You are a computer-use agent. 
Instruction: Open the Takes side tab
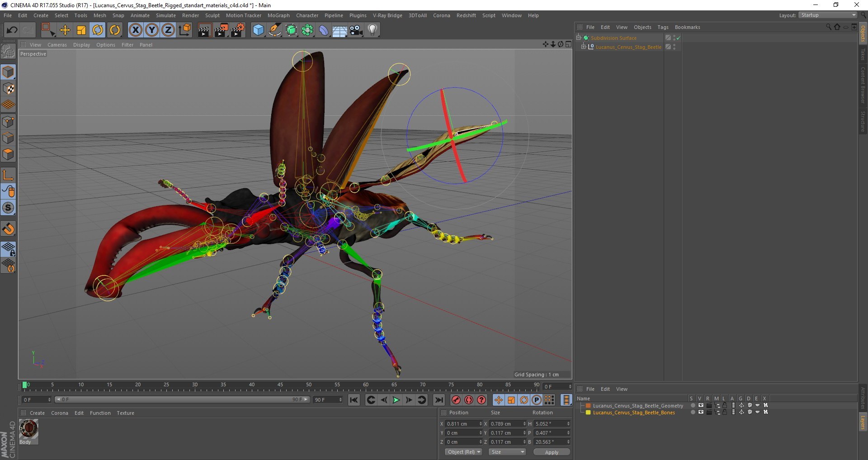pyautogui.click(x=863, y=54)
